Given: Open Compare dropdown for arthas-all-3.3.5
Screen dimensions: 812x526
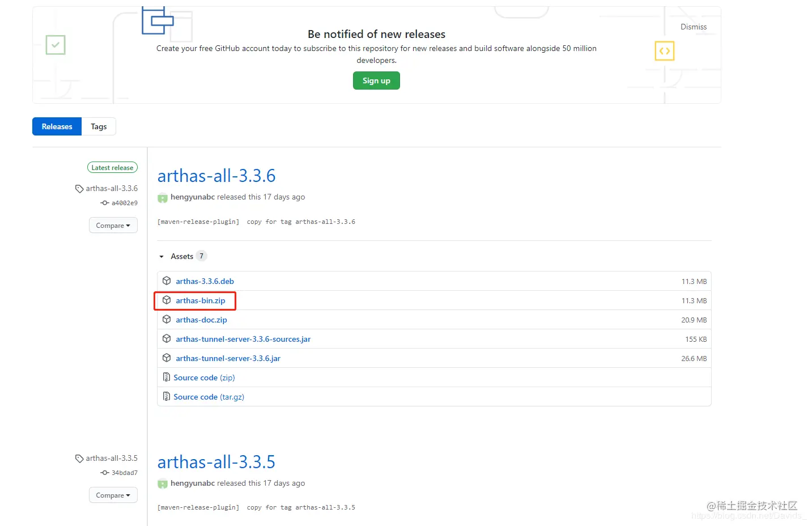Looking at the screenshot, I should point(113,495).
